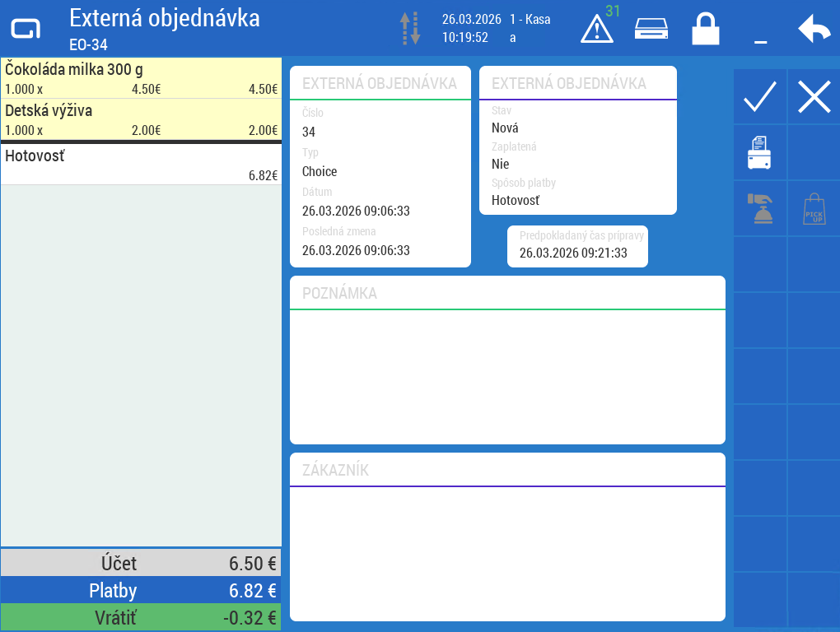Lock the register with padlock icon

705,30
